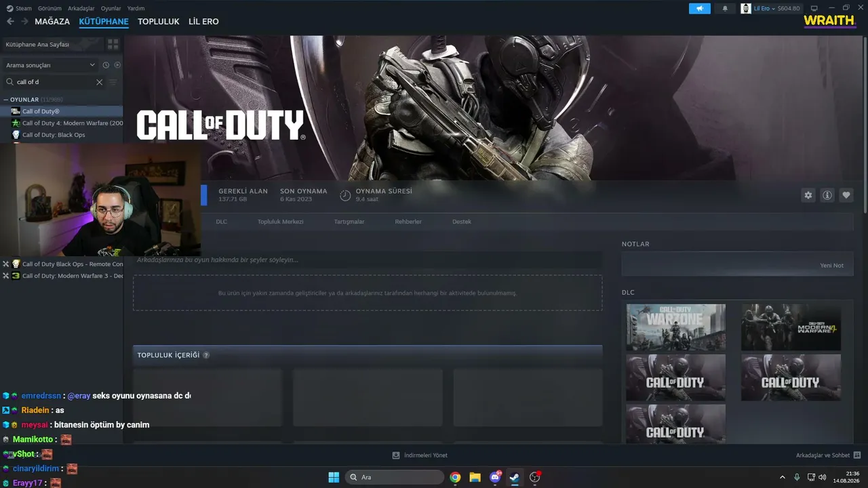868x488 pixels.
Task: Go back with the left arrow
Action: pos(10,22)
